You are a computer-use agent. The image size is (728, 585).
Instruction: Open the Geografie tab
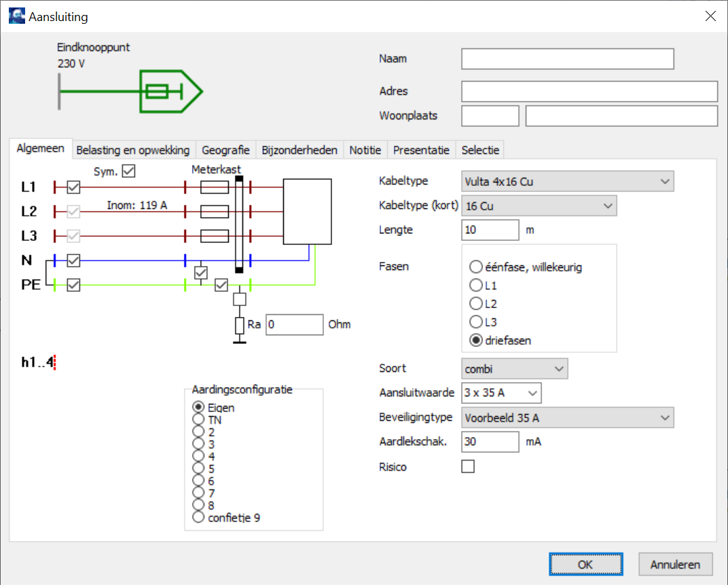[x=225, y=150]
